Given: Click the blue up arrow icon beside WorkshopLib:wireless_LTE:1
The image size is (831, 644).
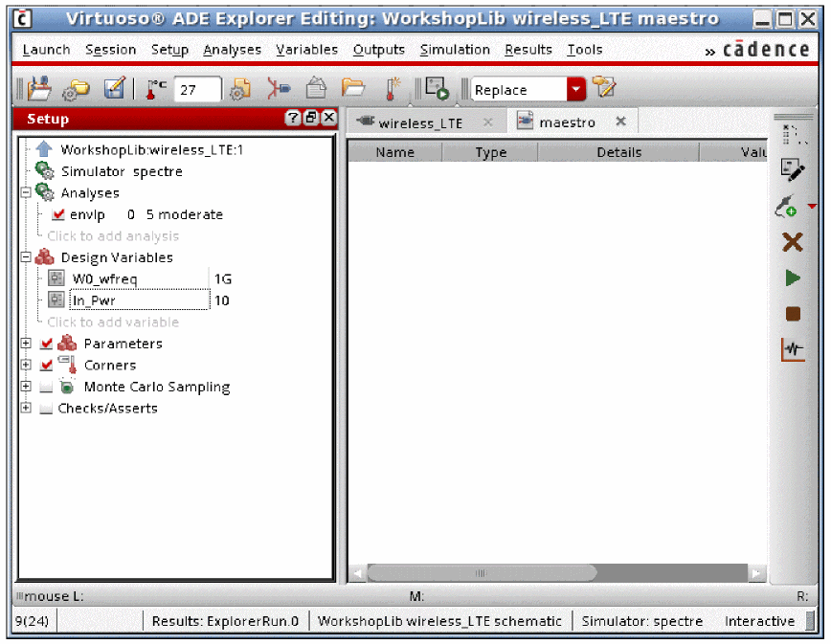Looking at the screenshot, I should coord(44,149).
